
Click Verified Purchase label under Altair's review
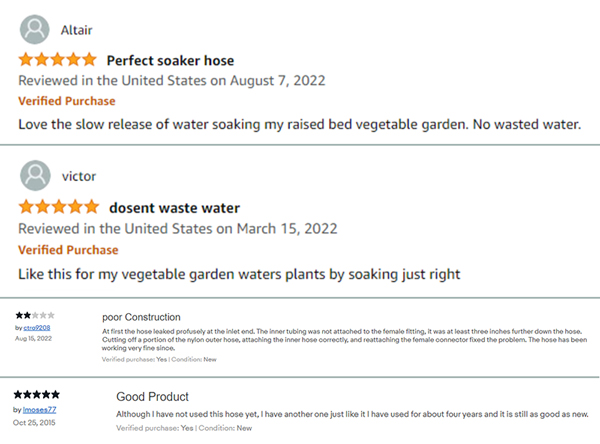click(67, 101)
